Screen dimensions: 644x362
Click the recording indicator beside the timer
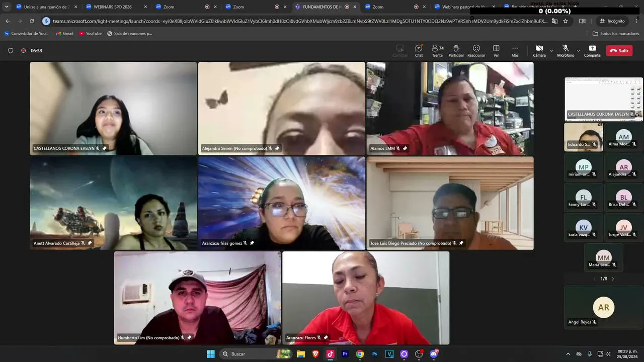pos(23,51)
